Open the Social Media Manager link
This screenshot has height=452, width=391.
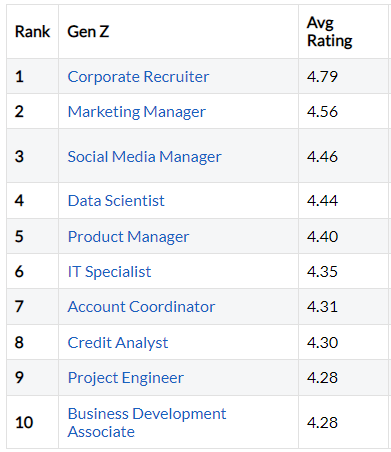click(144, 157)
